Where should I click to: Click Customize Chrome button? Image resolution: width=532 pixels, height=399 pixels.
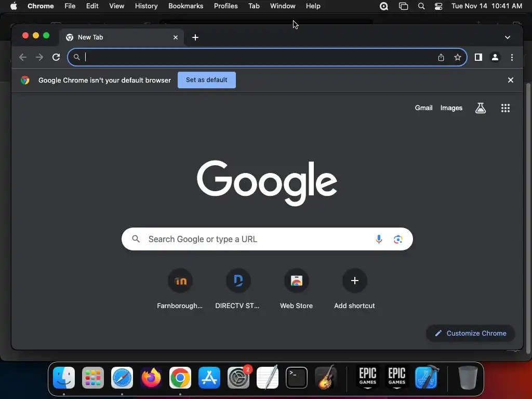tap(471, 333)
